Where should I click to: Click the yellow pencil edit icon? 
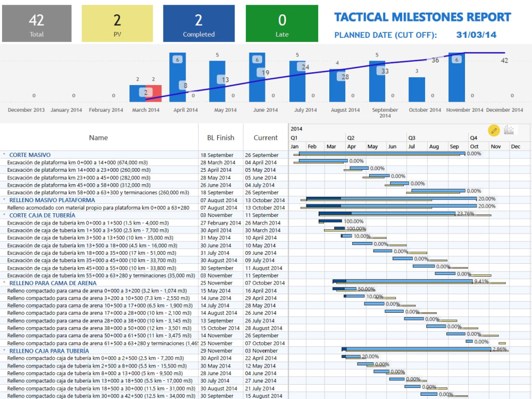[494, 131]
